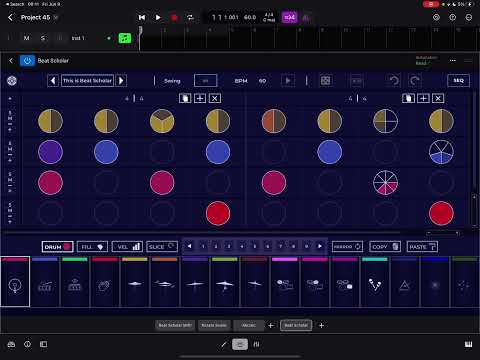Screen dimensions: 480x360
Task: Jump to beginning with the transport rewind button
Action: (142, 17)
